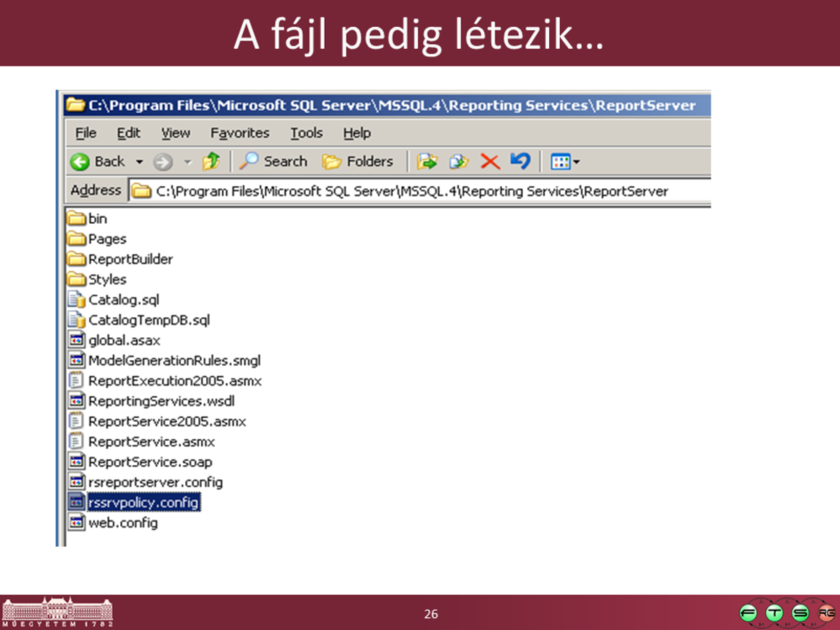Click the red Delete X icon

click(x=489, y=161)
